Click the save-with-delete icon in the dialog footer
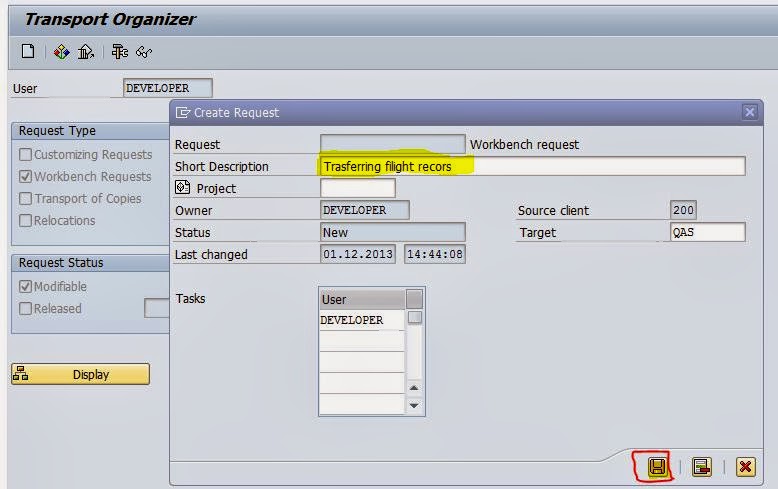The width and height of the screenshot is (778, 489). 702,467
